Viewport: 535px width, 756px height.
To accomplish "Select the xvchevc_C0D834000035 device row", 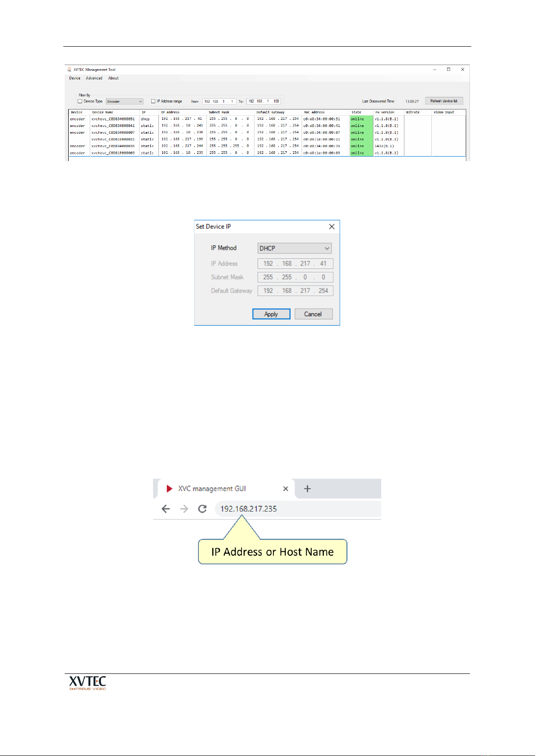I will pos(267,146).
